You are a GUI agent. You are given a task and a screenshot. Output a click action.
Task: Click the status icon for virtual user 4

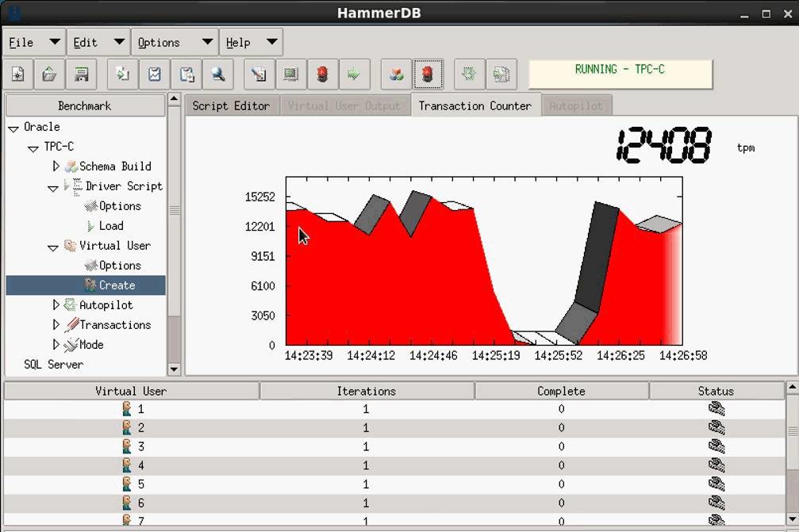coord(716,465)
